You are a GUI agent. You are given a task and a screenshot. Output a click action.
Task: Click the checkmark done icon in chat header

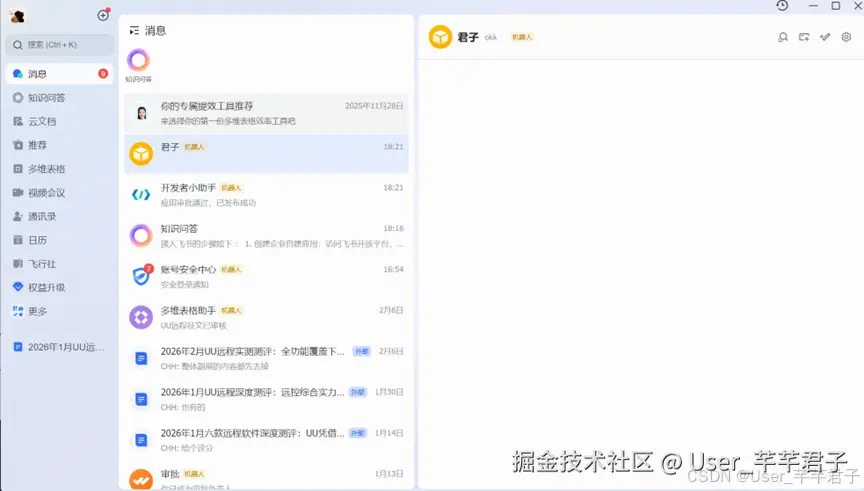click(x=825, y=37)
